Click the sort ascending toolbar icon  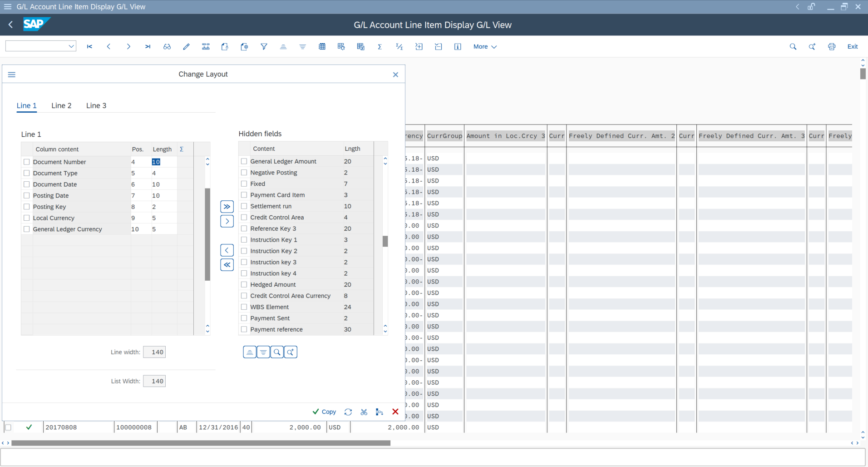coord(283,46)
